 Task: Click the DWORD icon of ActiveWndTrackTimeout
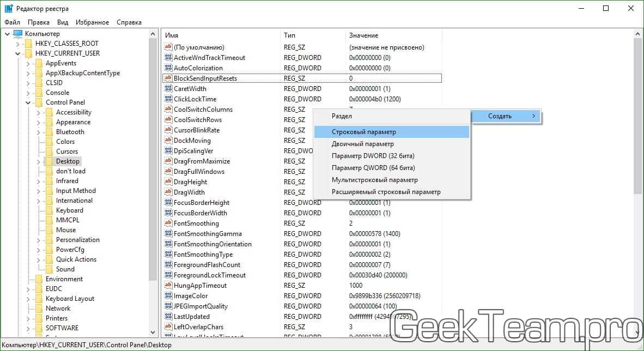168,58
